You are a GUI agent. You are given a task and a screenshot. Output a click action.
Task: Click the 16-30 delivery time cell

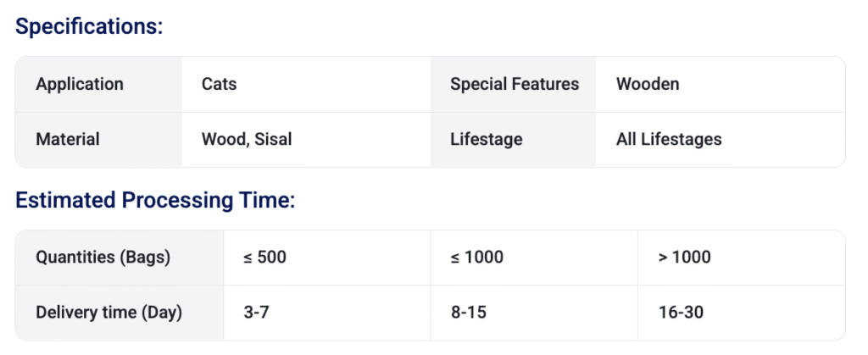point(681,312)
